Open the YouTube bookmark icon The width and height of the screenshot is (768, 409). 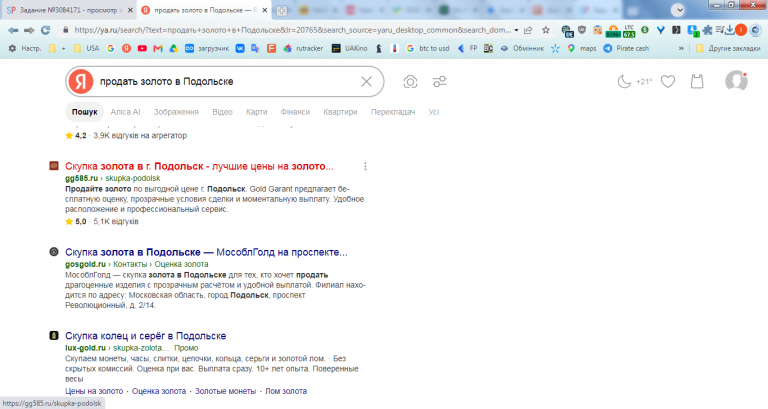pyautogui.click(x=142, y=48)
